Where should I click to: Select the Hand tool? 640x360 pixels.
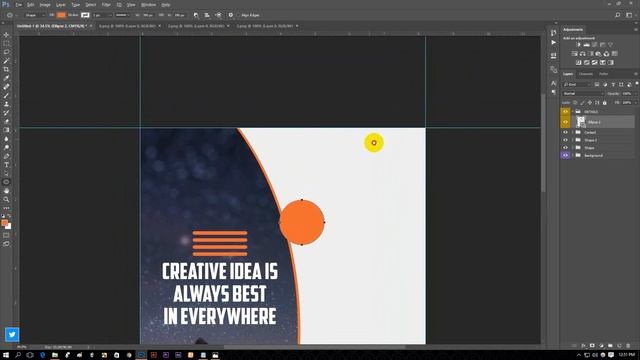(x=6, y=191)
